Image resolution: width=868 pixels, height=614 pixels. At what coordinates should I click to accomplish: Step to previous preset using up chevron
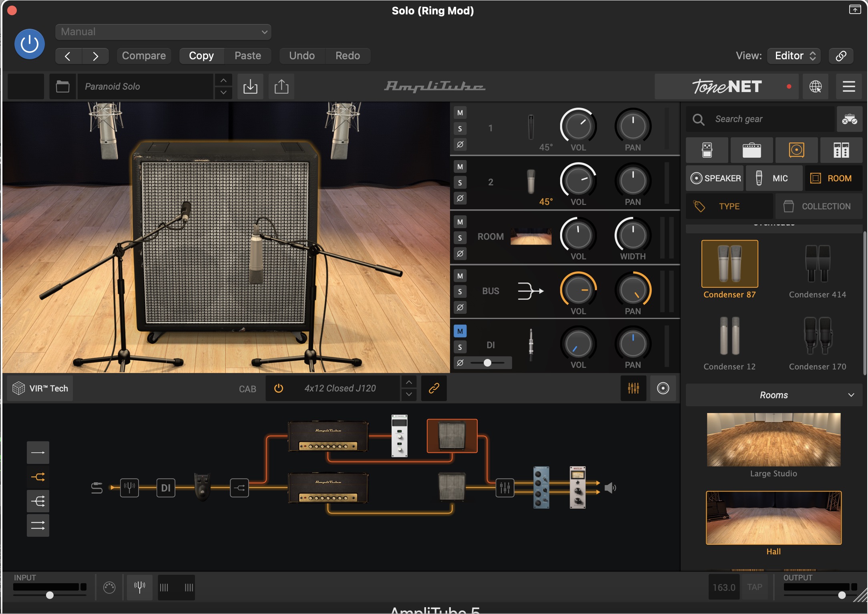tap(223, 80)
